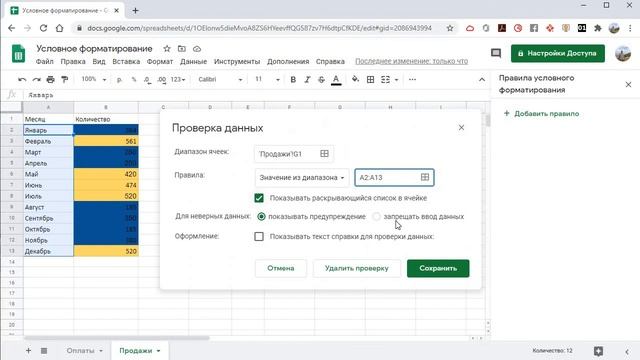This screenshot has height=360, width=640.
Task: Add a new sheet with plus icon
Action: click(x=28, y=351)
